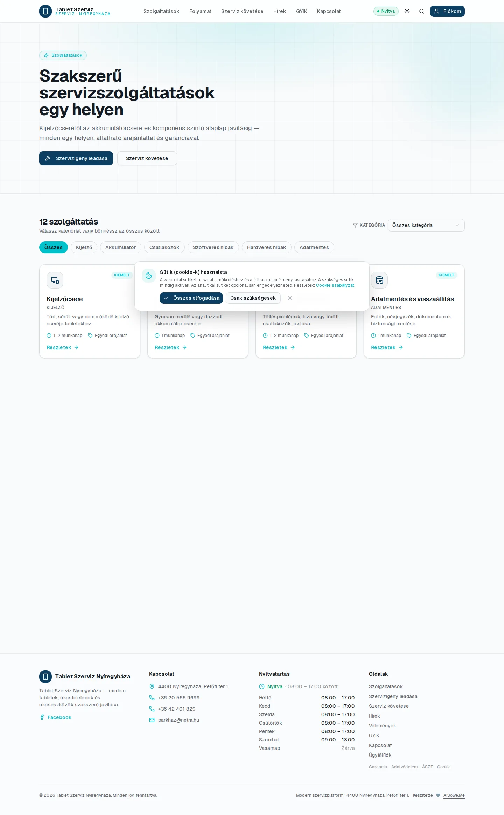Open Kapcsolat in the top navigation
Screen dimensions: 504x815
coord(329,11)
